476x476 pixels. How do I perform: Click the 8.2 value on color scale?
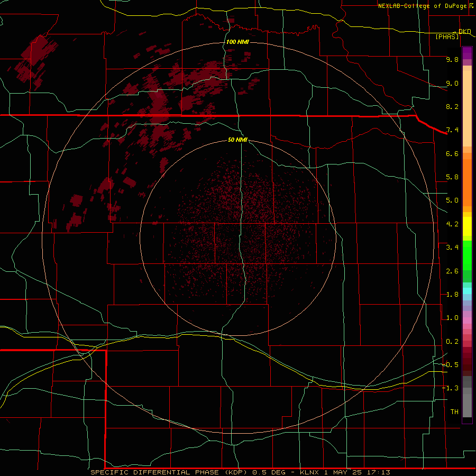452,106
